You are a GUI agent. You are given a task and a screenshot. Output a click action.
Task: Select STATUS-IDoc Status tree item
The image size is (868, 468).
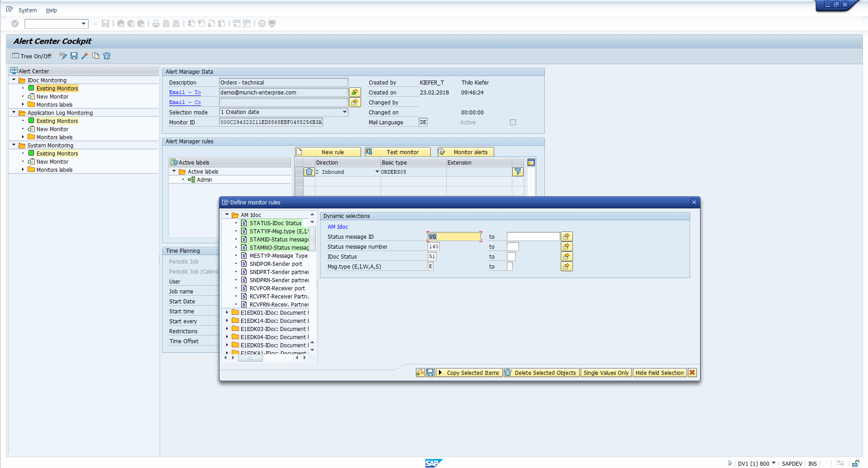276,223
